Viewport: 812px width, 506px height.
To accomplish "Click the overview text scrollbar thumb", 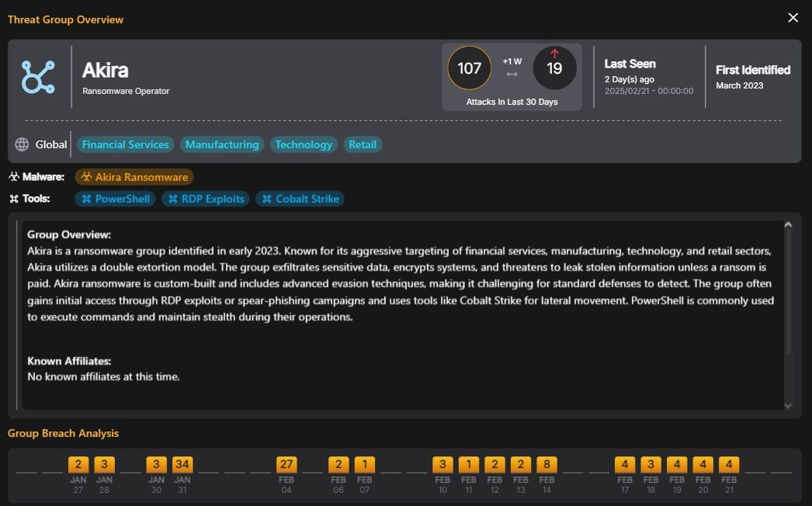I will [788, 292].
